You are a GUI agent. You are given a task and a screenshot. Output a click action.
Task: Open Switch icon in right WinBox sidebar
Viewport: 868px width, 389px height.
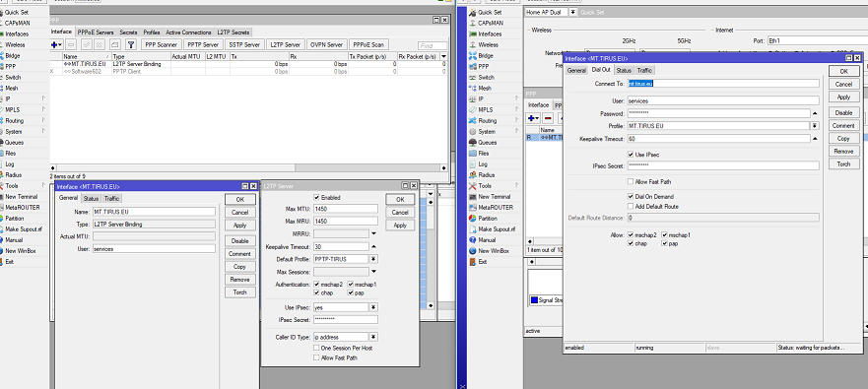[x=472, y=78]
